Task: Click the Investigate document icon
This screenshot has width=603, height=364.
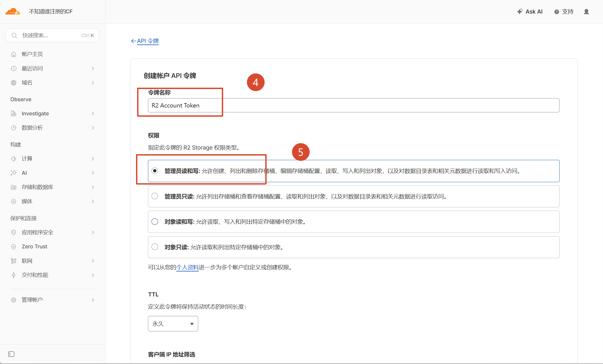Action: pyautogui.click(x=14, y=113)
